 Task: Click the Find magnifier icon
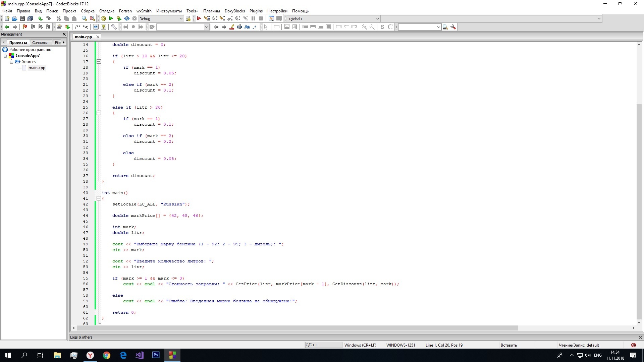84,19
